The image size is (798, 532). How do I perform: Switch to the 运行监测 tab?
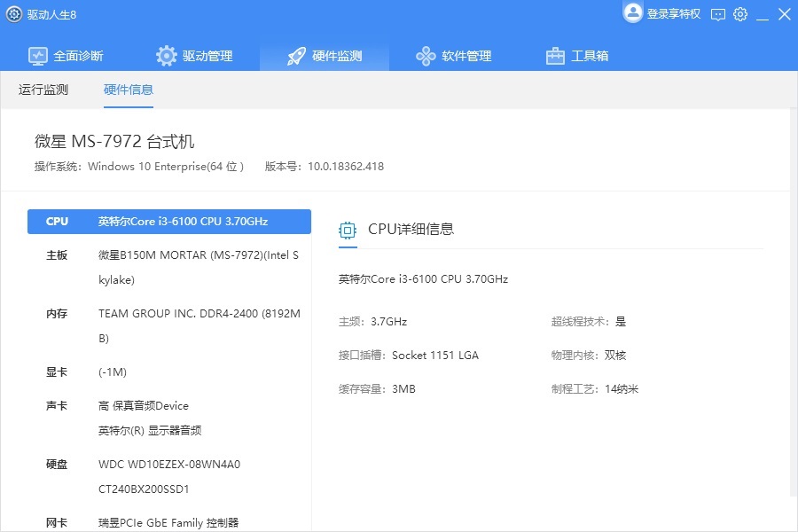[x=42, y=89]
